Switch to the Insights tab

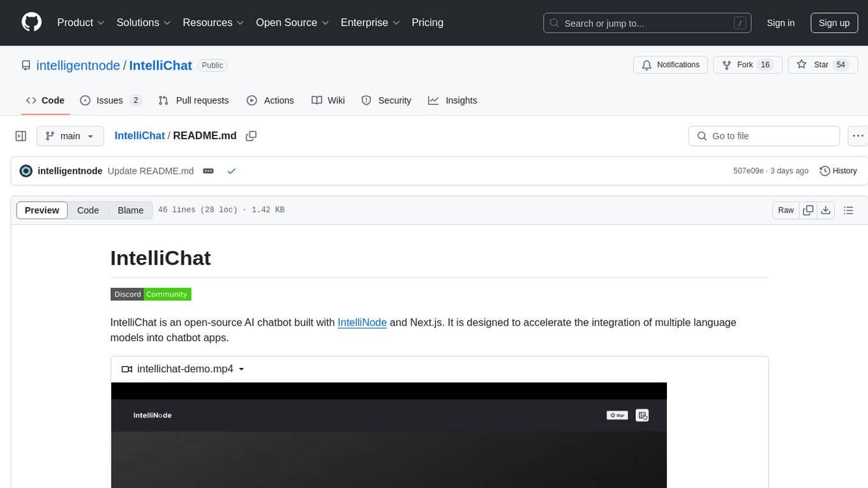453,100
